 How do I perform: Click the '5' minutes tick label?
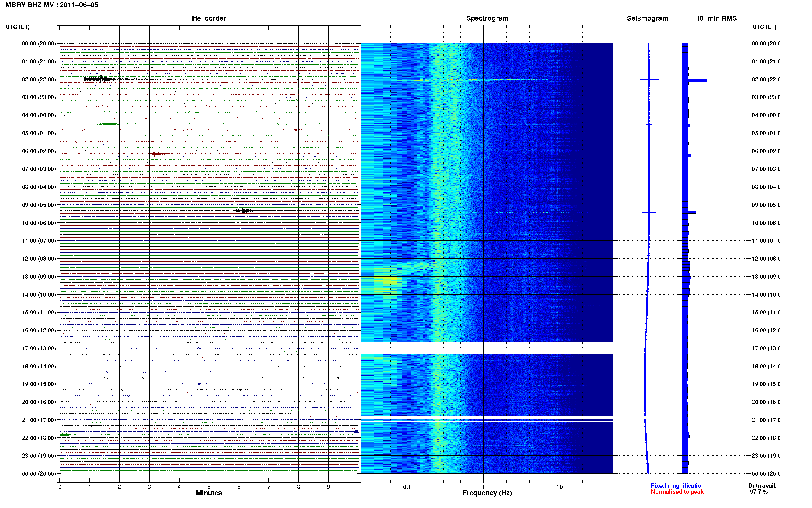click(x=209, y=487)
